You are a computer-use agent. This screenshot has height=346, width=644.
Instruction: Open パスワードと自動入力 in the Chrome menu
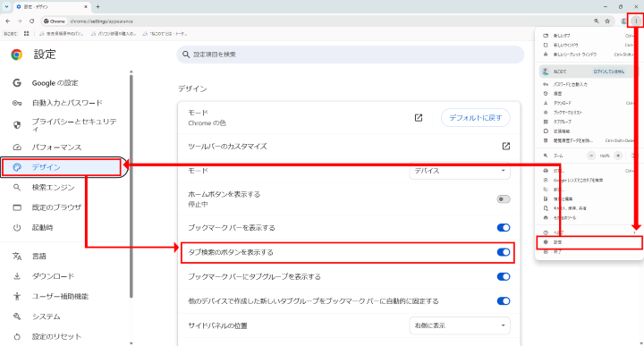coord(589,84)
